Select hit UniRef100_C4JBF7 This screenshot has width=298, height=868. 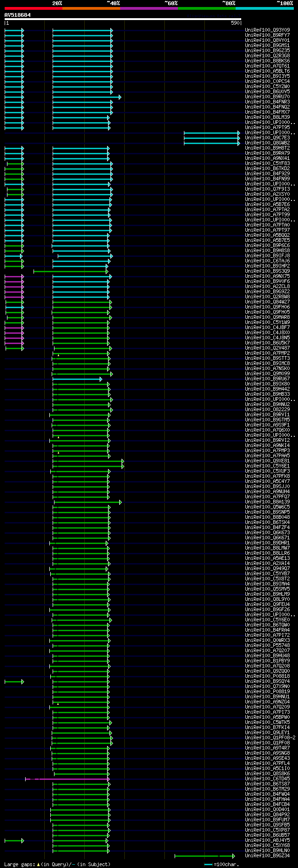click(267, 328)
